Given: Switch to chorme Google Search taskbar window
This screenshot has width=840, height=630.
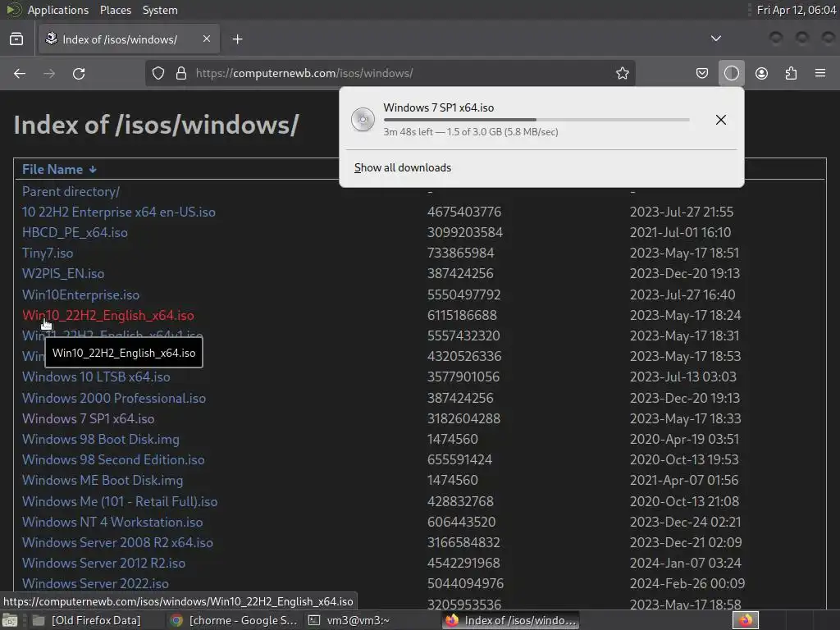Looking at the screenshot, I should click(x=234, y=620).
